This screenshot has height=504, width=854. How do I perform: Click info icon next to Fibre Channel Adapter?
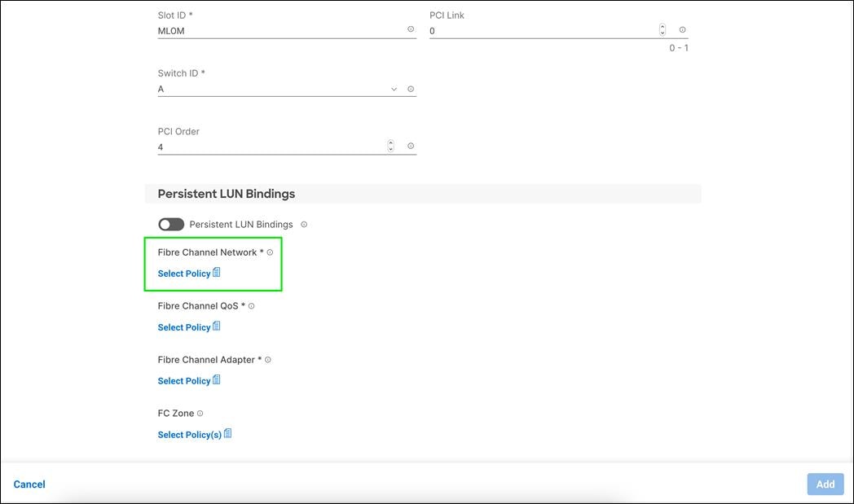coord(268,360)
